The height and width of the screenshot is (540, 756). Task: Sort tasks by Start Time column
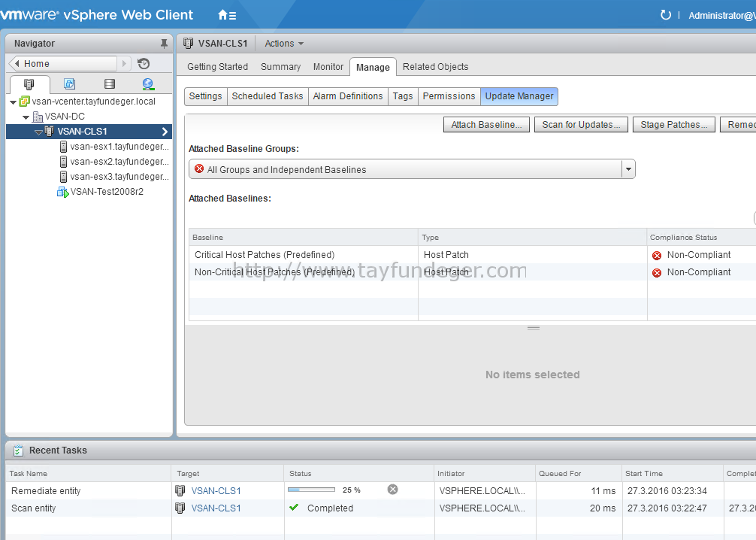point(673,473)
